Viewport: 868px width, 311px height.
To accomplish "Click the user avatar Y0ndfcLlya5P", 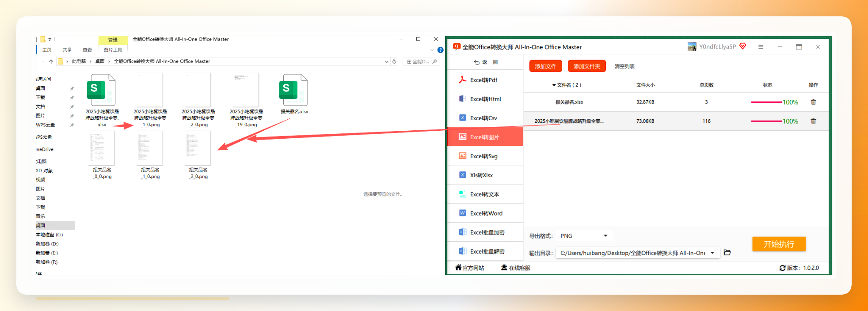I will click(692, 47).
